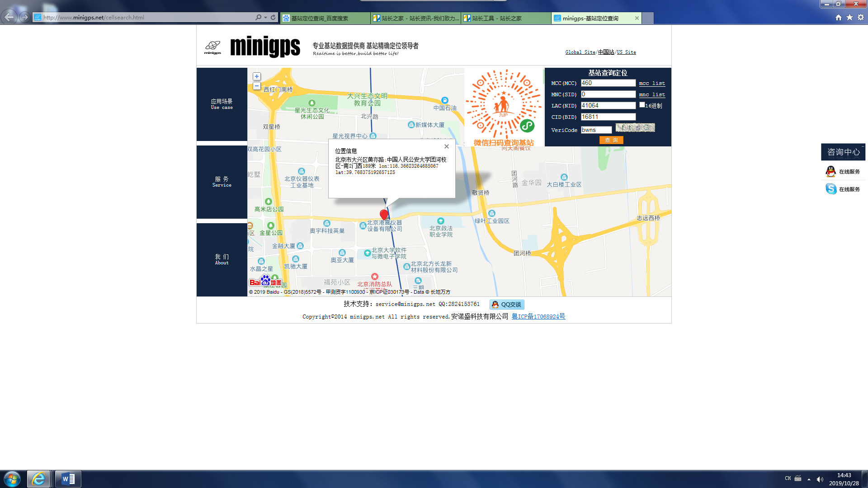The height and width of the screenshot is (488, 868).
Task: Open browser favorites star icon
Action: (x=849, y=17)
